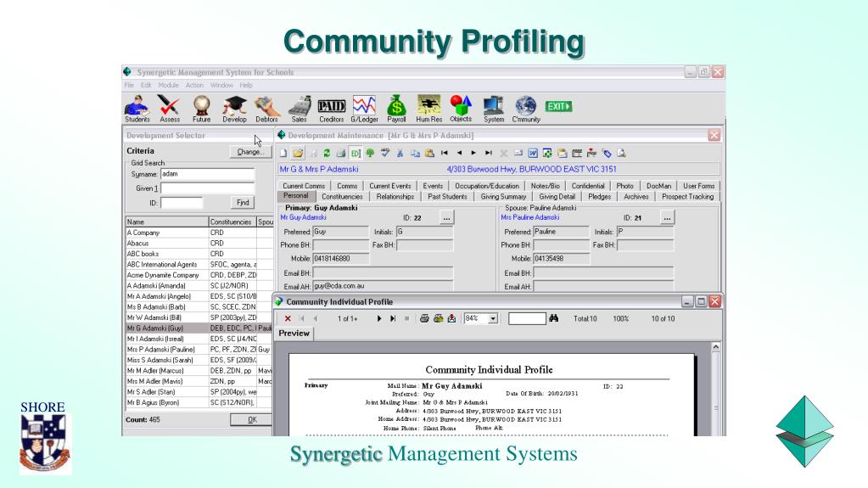
Task: Open the 84% zoom dropdown
Action: (x=493, y=318)
